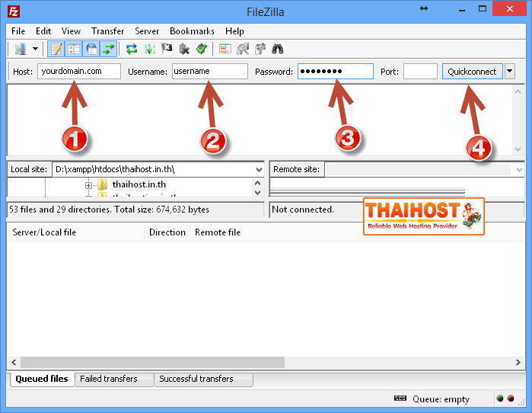Click '53 files and 29 directories' status text
The image size is (532, 413).
[109, 210]
